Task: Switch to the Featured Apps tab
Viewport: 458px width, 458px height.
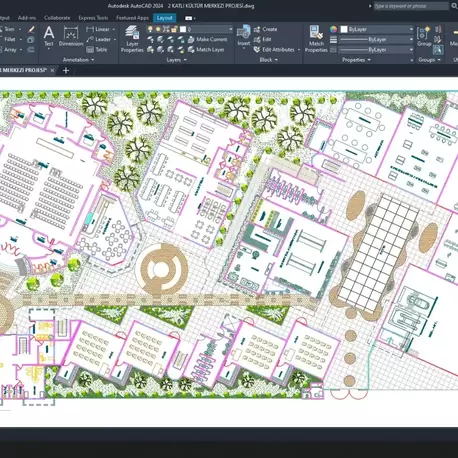Action: [132, 18]
